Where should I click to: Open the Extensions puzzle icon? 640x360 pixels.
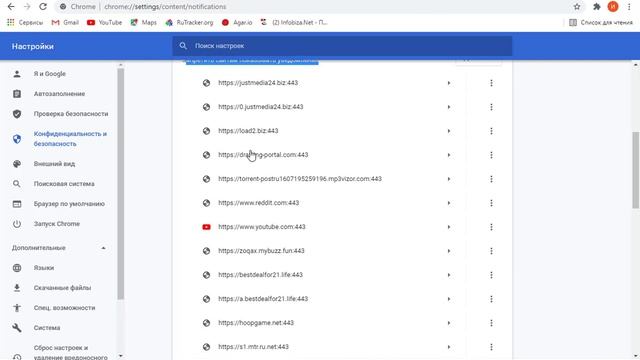tap(597, 7)
